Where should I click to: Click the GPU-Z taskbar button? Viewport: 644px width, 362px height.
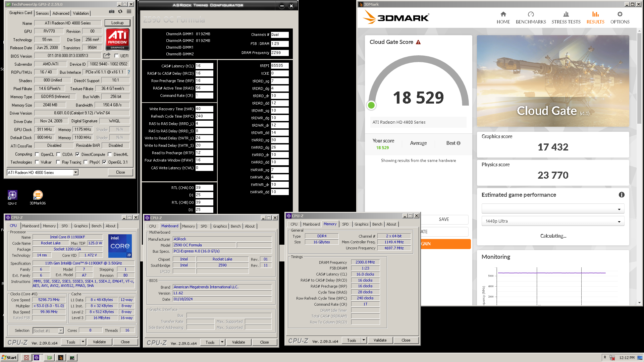click(x=50, y=358)
